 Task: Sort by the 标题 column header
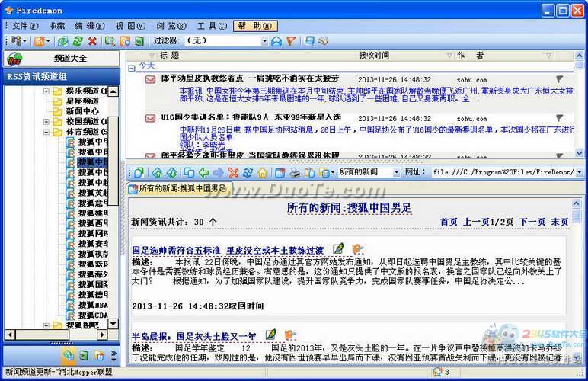point(169,56)
